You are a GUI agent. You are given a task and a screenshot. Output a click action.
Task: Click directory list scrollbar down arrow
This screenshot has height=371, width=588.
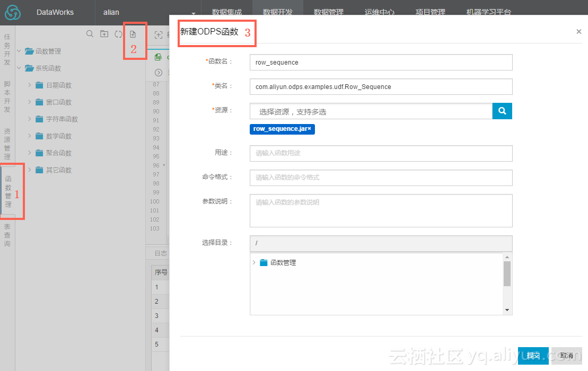507,310
